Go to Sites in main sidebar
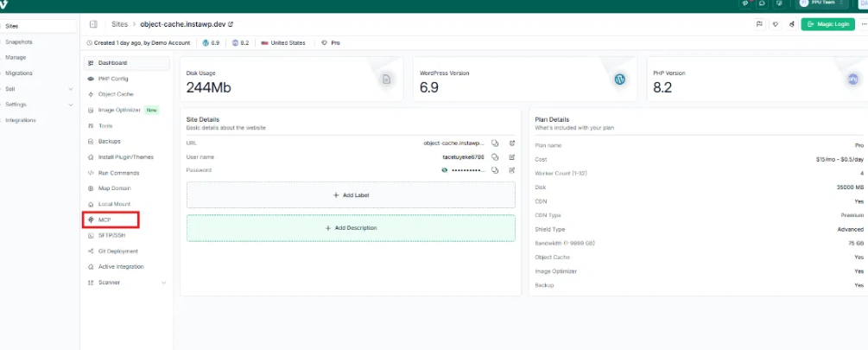Screen dimensions: 868x350 tap(38, 26)
